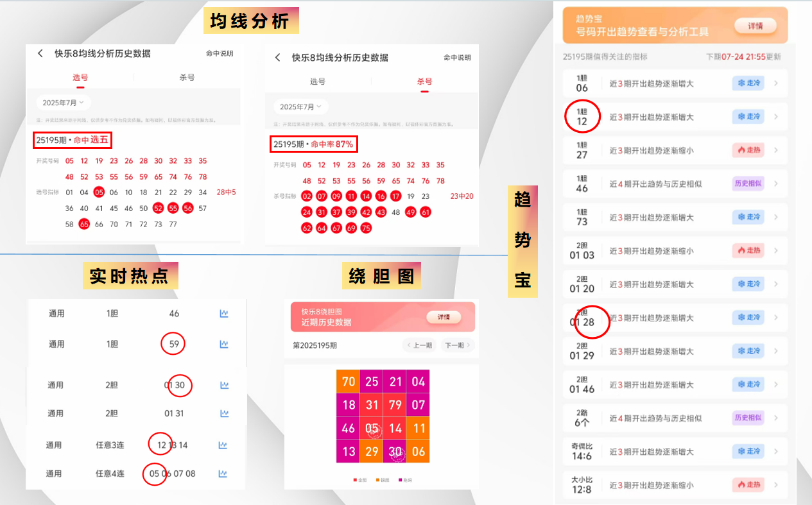Open the 2025年7月 dropdown on 选号 page
Viewport: 812px width, 505px height.
coord(64,103)
